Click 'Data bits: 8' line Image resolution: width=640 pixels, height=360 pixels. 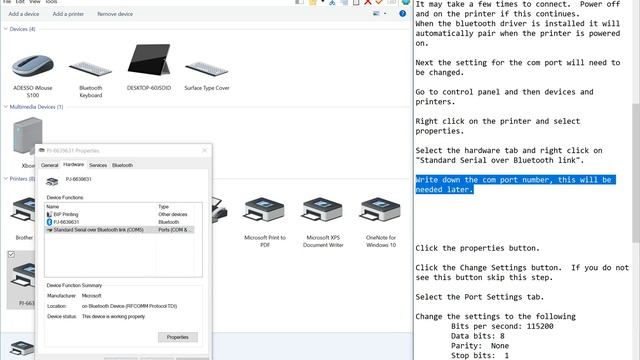478,336
